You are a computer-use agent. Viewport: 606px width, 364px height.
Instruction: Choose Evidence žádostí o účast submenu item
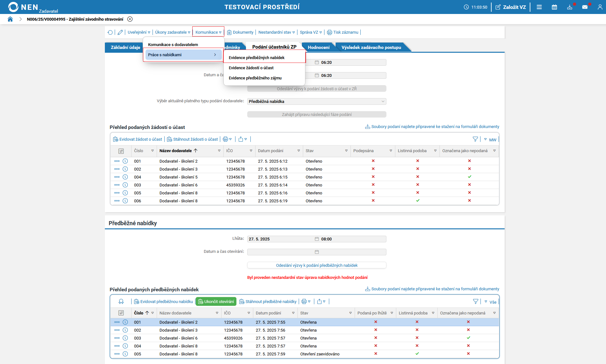251,68
